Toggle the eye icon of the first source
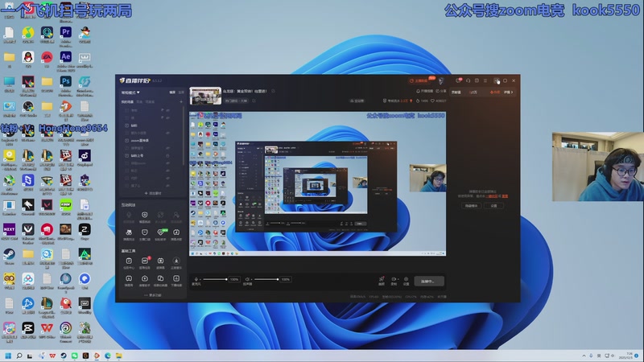 (167, 110)
